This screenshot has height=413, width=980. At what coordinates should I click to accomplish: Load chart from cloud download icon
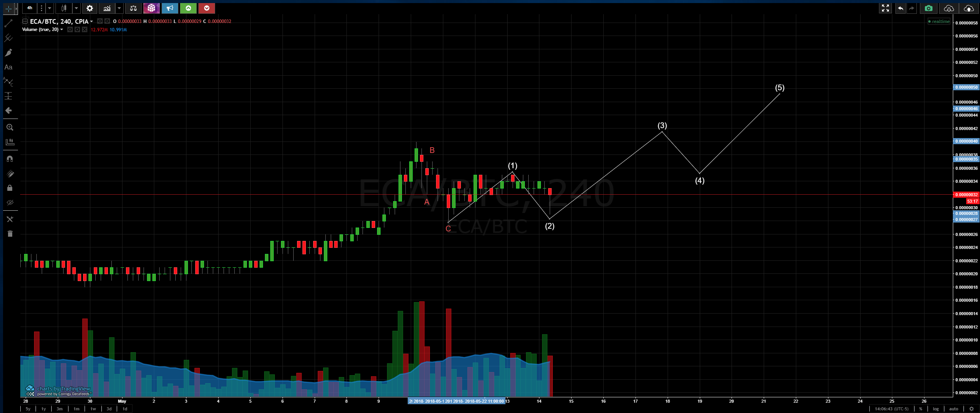[949, 8]
